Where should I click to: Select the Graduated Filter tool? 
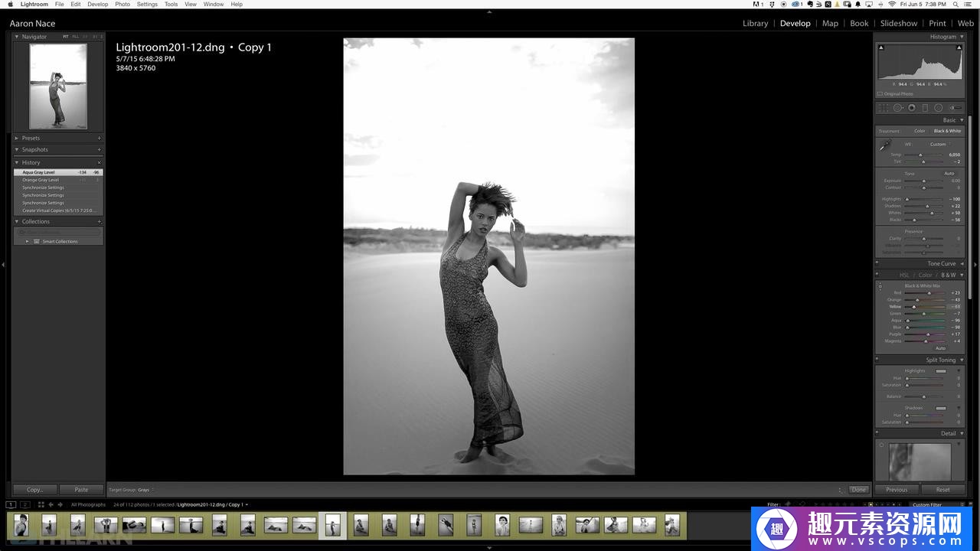pos(925,108)
